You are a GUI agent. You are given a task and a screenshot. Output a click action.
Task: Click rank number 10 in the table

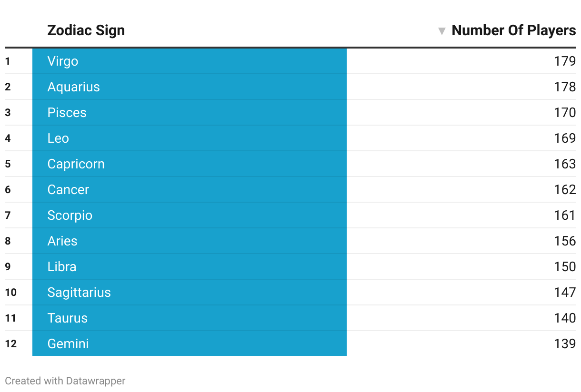(11, 293)
